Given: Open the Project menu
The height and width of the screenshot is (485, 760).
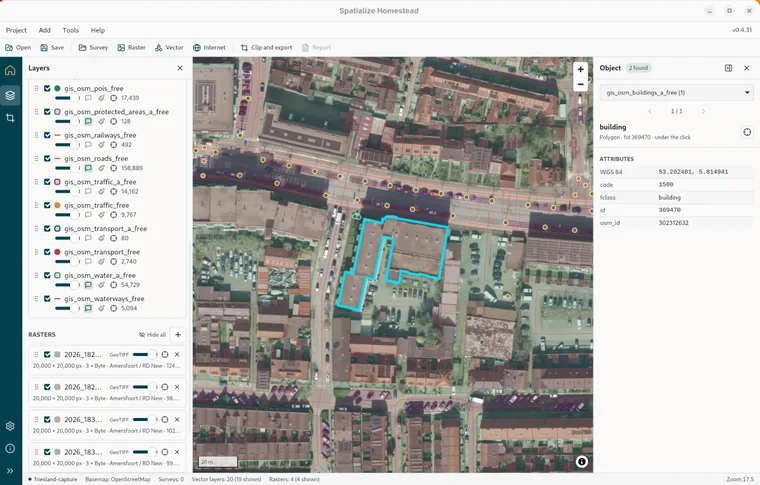Looking at the screenshot, I should pyautogui.click(x=16, y=30).
